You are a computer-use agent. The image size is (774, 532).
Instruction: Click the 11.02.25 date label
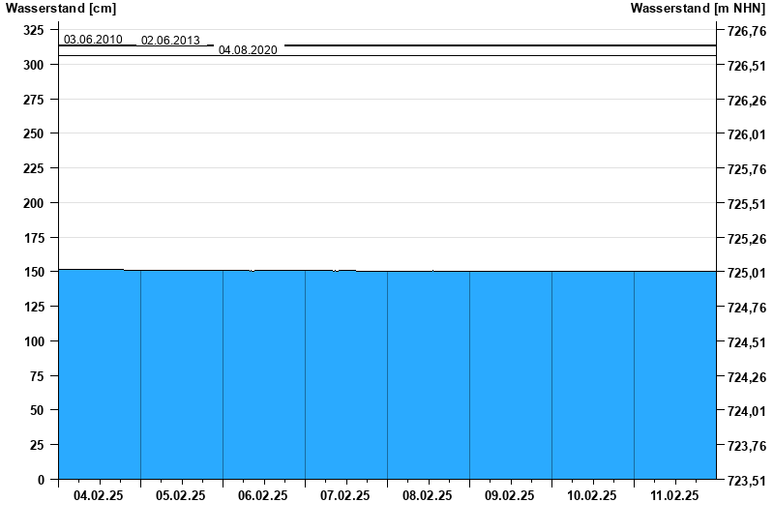tap(674, 495)
